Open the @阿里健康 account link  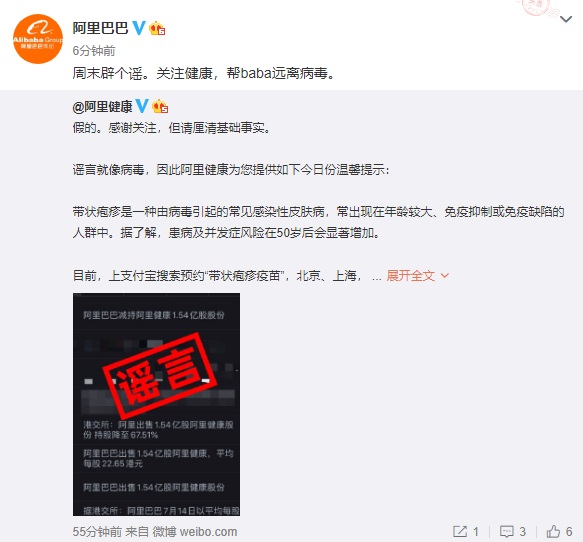click(x=102, y=107)
